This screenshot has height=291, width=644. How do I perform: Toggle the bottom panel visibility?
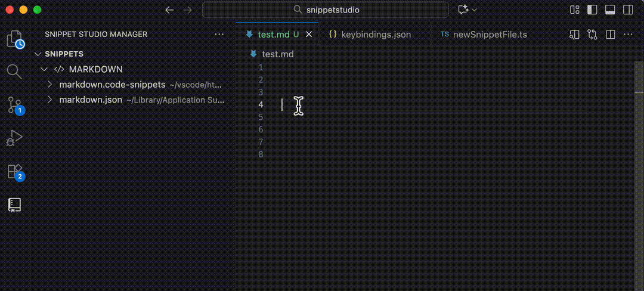click(610, 10)
